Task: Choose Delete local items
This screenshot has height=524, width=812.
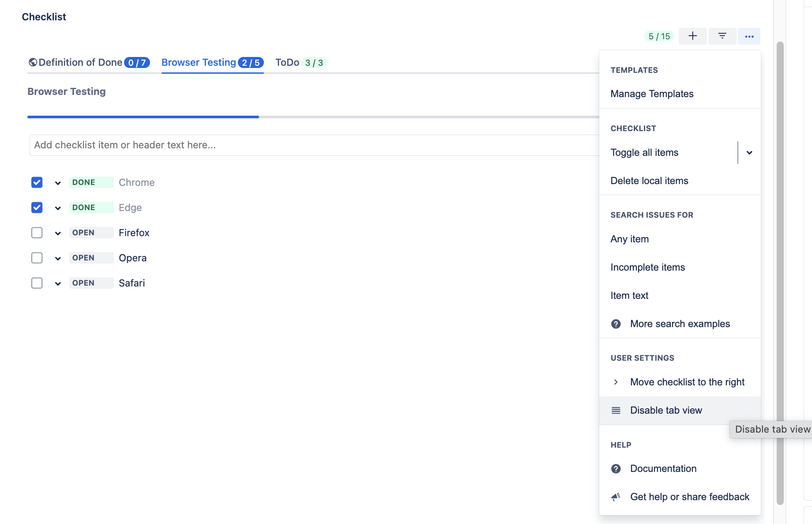Action: point(680,181)
